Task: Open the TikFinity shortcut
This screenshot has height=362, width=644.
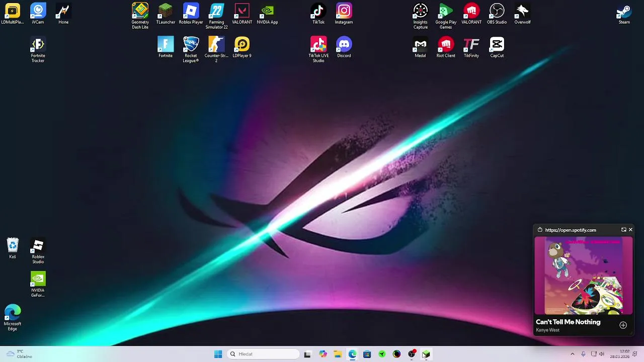Action: coord(471,47)
